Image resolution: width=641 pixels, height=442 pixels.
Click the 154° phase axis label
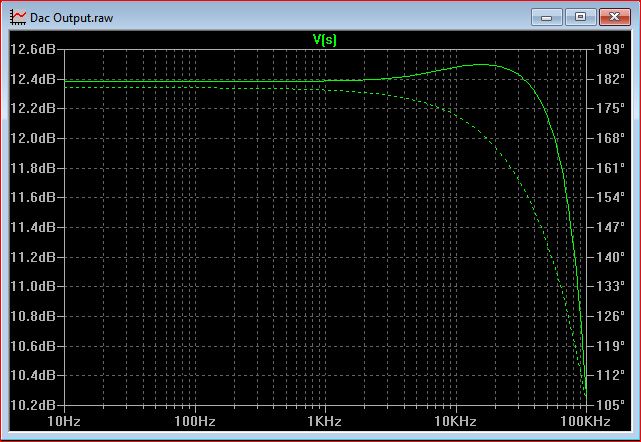coord(611,197)
